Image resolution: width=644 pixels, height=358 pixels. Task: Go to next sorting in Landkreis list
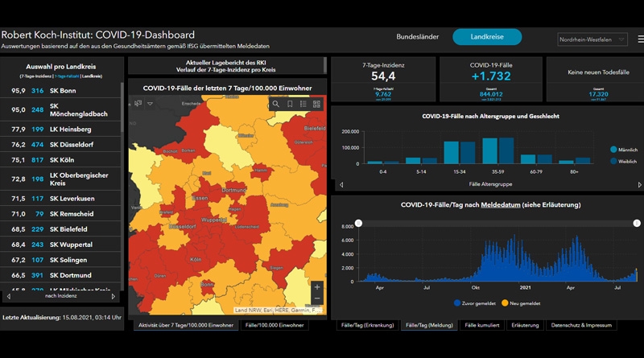[114, 296]
